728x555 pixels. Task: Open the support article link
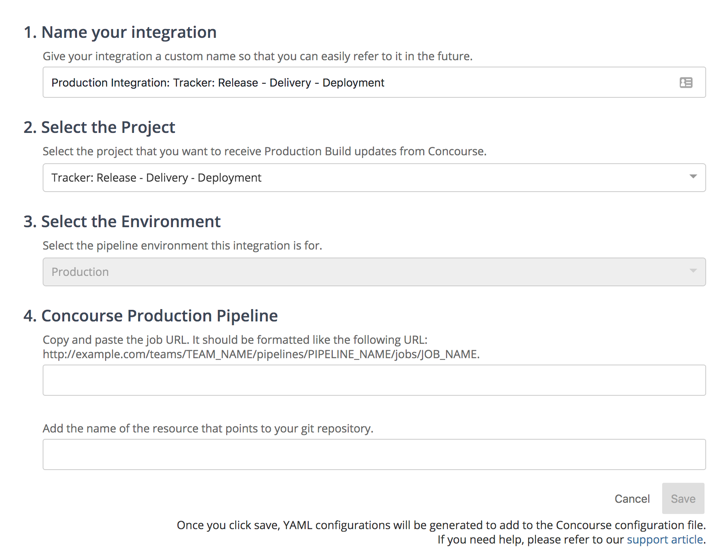click(664, 540)
